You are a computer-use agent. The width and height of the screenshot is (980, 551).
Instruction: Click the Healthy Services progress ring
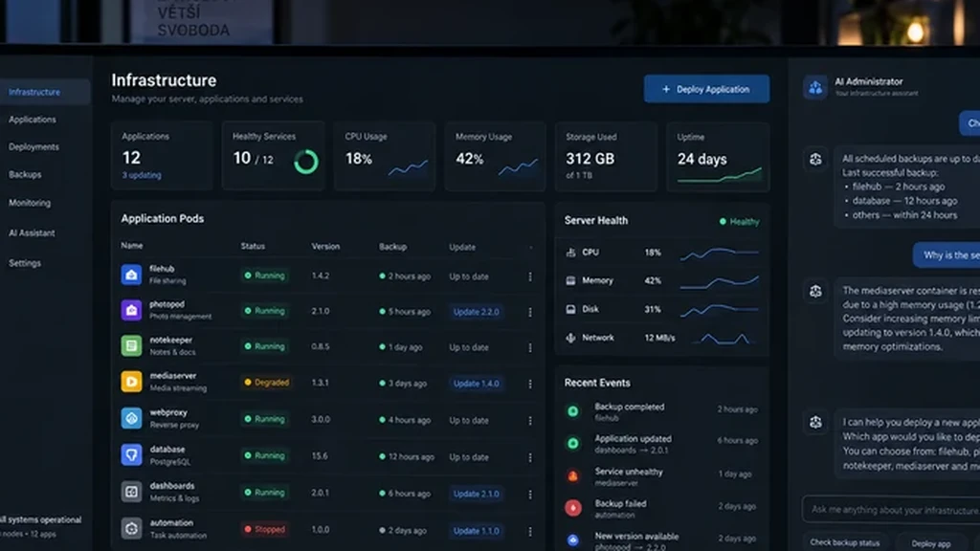305,161
